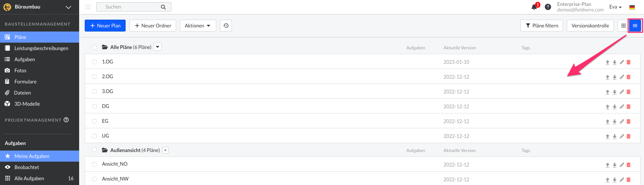Viewport: 644px width, 185px height.
Task: Click the Neuer Plan button
Action: (x=105, y=26)
